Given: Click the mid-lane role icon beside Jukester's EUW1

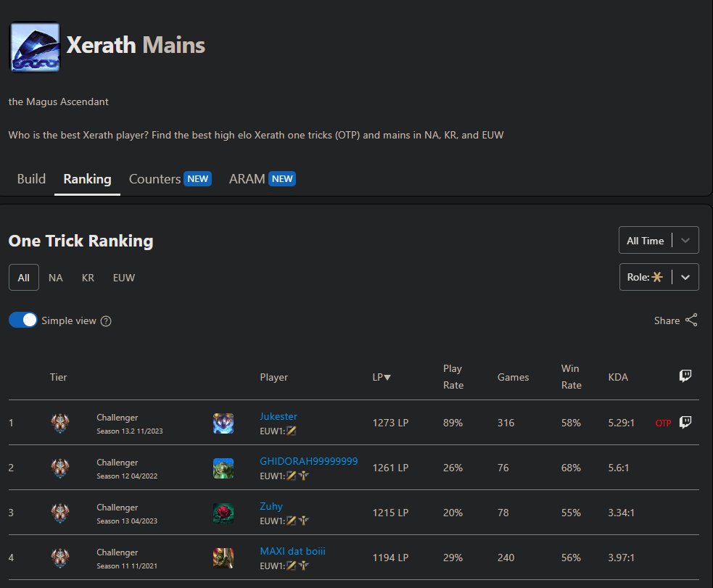Looking at the screenshot, I should (x=291, y=431).
